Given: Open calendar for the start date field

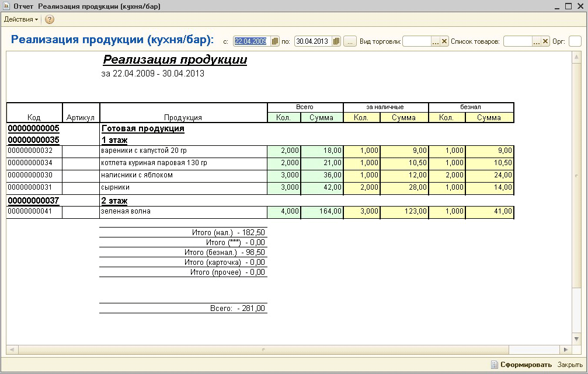Looking at the screenshot, I should tap(276, 41).
